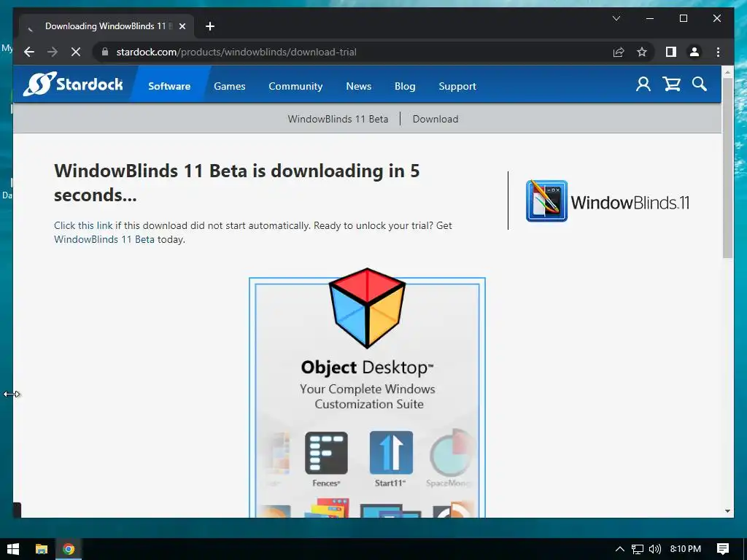Open network status tray icon
This screenshot has height=560, width=747.
[638, 549]
